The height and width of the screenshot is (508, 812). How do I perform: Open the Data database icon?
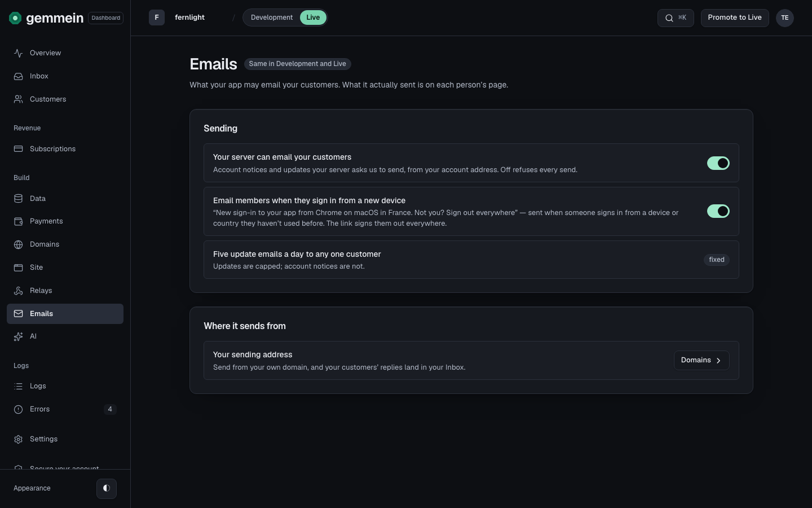click(19, 199)
